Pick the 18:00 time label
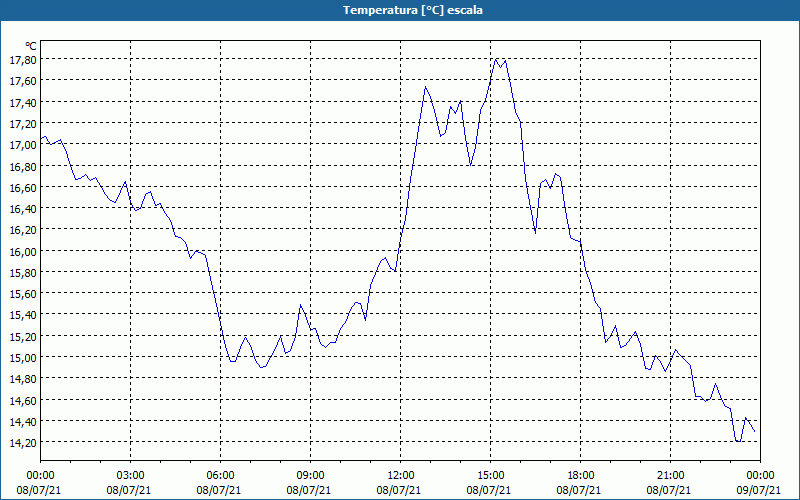The width and height of the screenshot is (800, 500). (581, 476)
